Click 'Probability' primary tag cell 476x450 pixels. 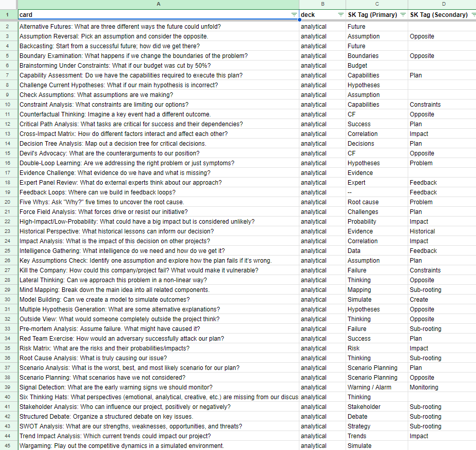377,222
